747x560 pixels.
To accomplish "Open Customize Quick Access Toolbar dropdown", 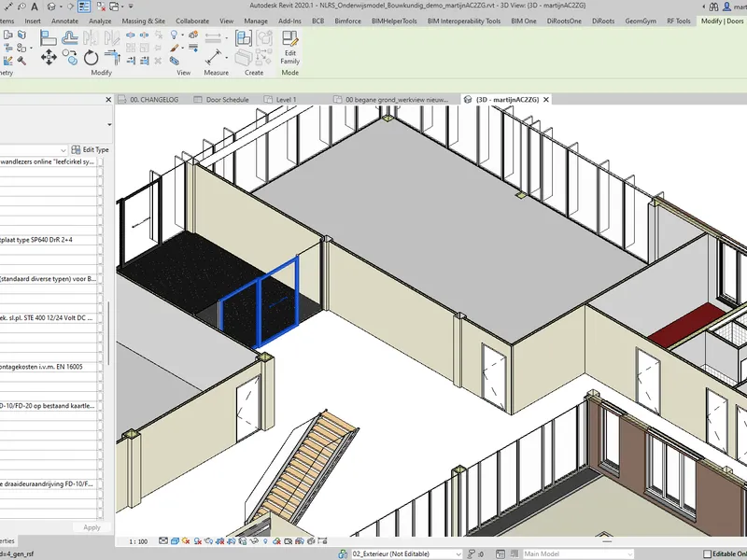I will (x=131, y=7).
